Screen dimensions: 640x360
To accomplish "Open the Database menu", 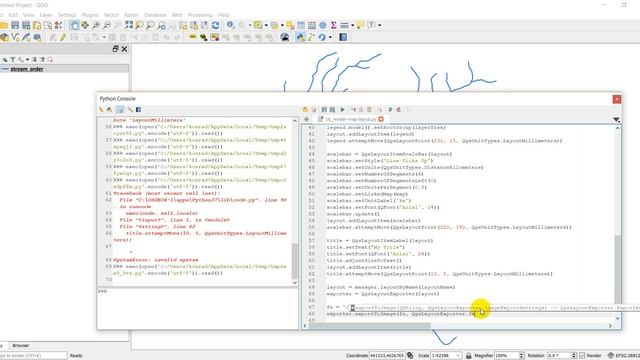I will [155, 15].
